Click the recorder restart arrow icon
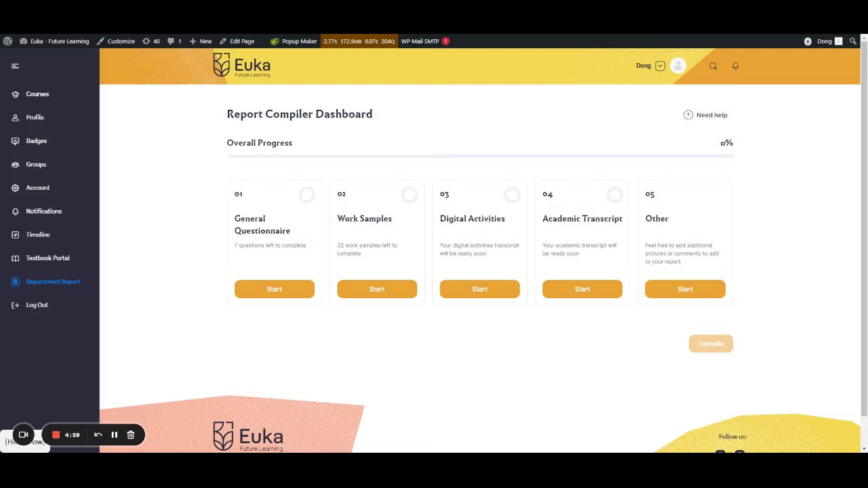The image size is (868, 488). 98,435
